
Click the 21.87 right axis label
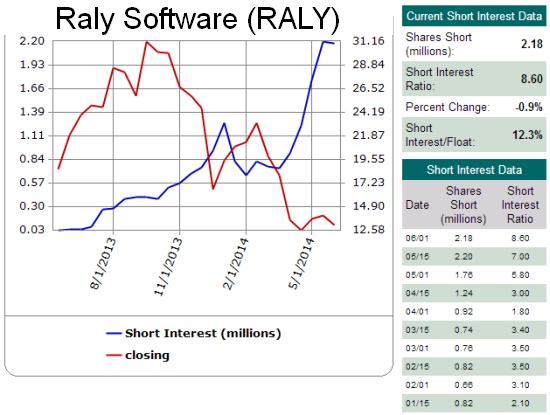[369, 135]
